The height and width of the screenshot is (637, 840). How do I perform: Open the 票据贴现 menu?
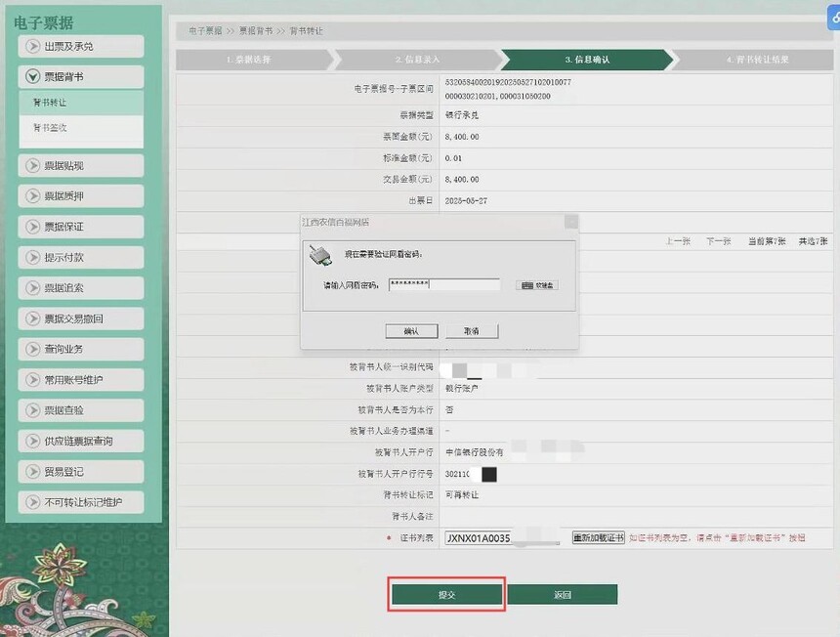tap(81, 165)
